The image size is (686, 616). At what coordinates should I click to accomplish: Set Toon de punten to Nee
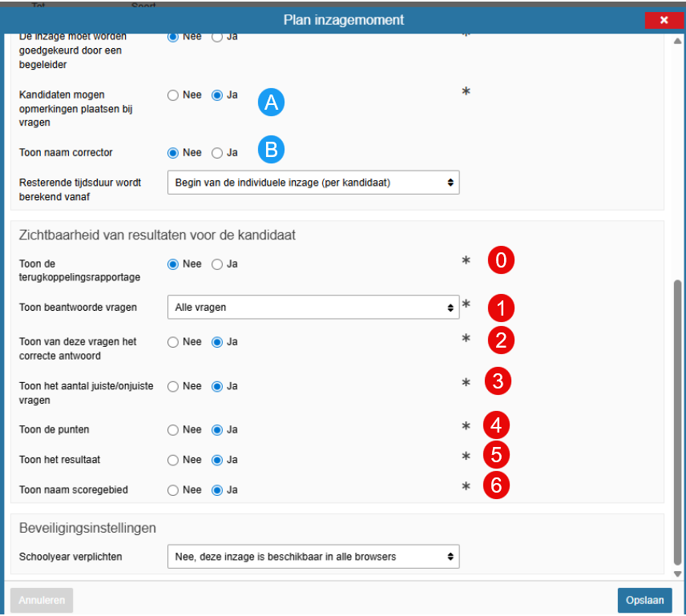[x=173, y=430]
